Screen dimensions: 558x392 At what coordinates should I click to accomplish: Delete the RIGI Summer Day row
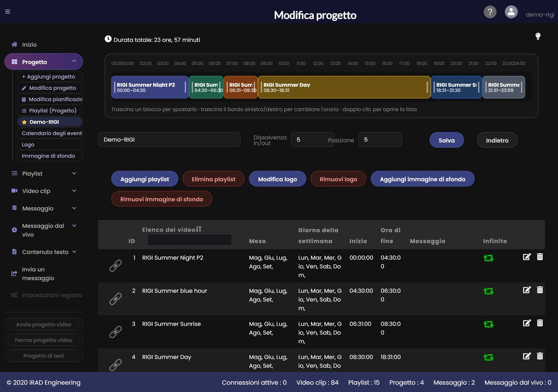[540, 356]
